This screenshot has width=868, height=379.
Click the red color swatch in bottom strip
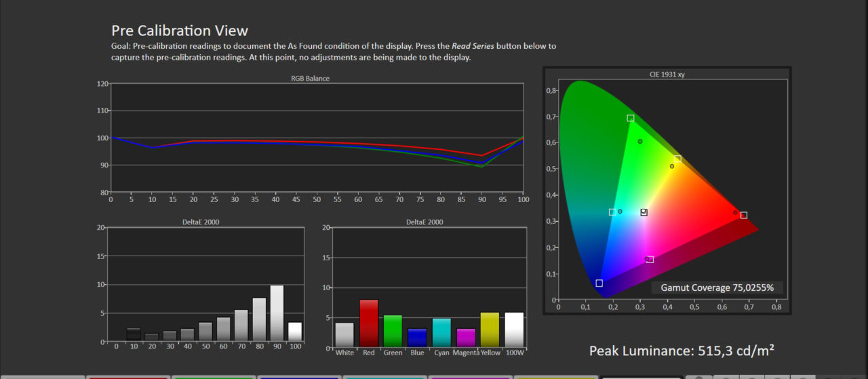pos(127,377)
